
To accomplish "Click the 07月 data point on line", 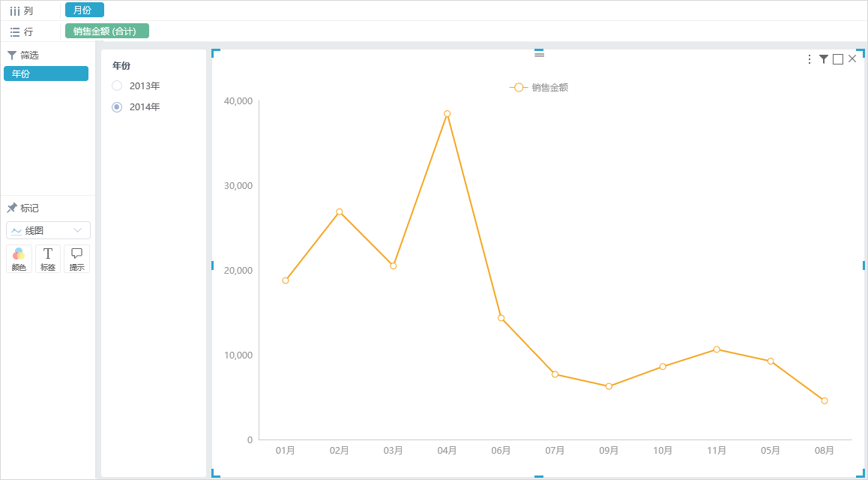I will click(x=555, y=375).
